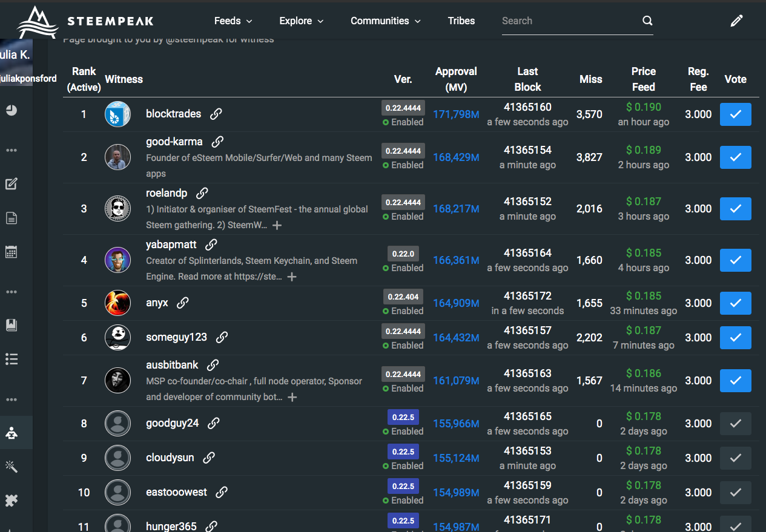Click the Approval (MV) column header
Image resolution: width=766 pixels, height=532 pixels.
click(456, 79)
